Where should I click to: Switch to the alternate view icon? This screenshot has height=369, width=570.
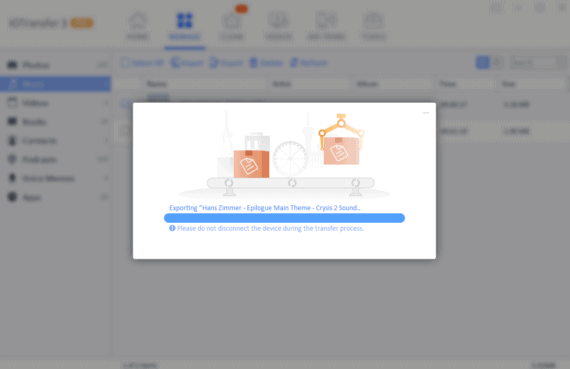pyautogui.click(x=497, y=63)
